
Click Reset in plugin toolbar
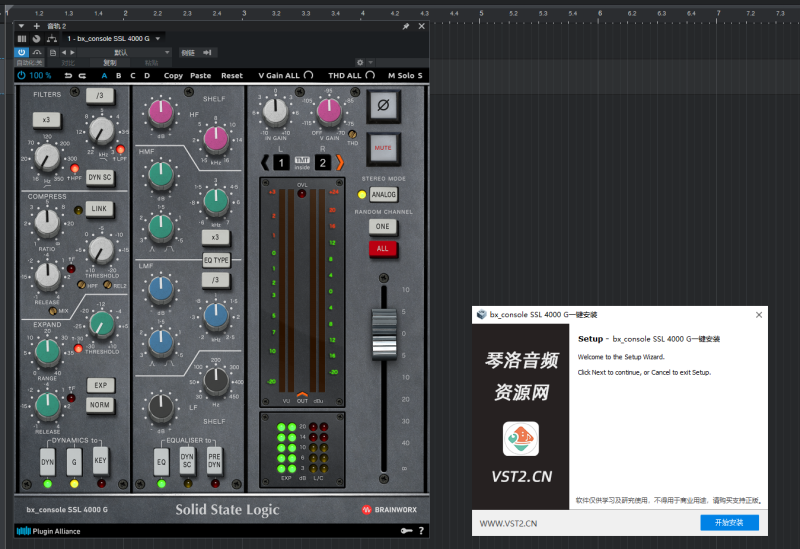[x=232, y=76]
